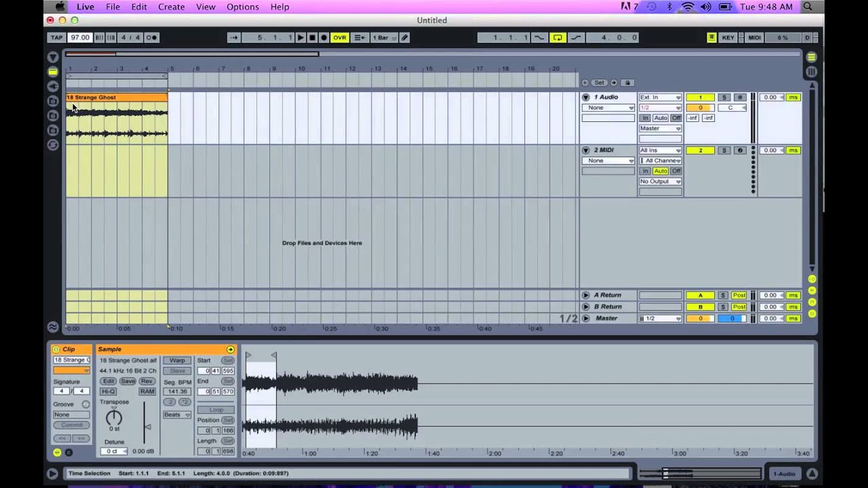Toggle the metronome icon
This screenshot has height=488, width=868.
pyautogui.click(x=152, y=37)
